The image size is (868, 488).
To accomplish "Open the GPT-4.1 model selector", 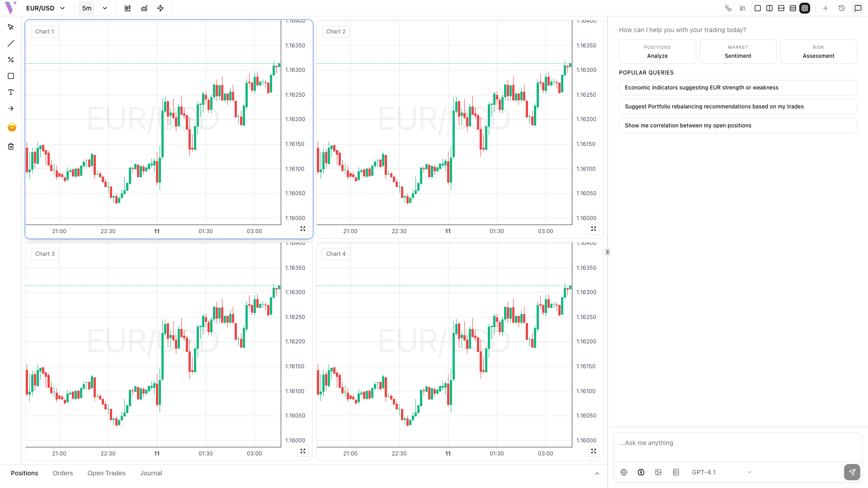I will coord(721,472).
